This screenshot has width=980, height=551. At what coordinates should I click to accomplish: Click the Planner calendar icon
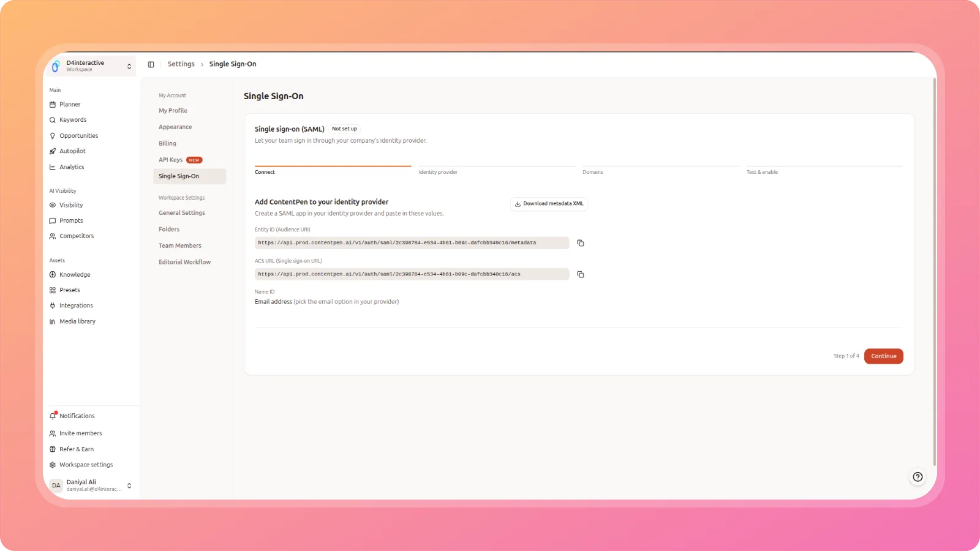tap(53, 105)
